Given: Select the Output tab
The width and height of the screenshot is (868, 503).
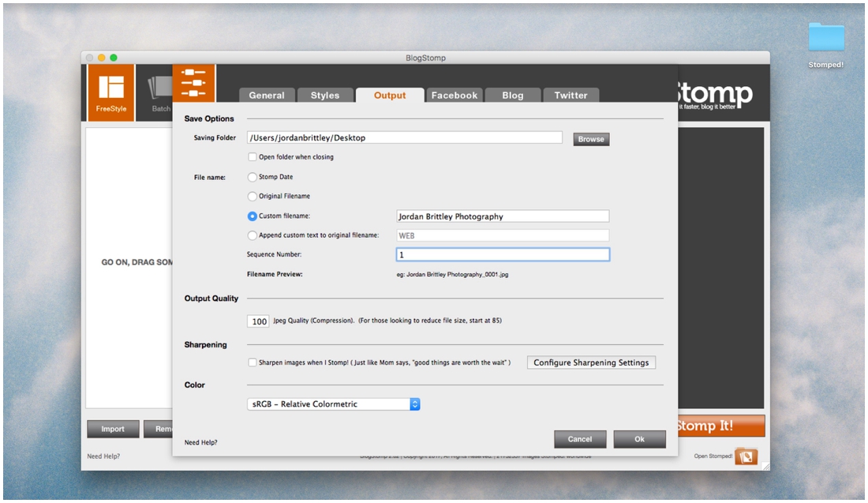Looking at the screenshot, I should click(x=390, y=96).
